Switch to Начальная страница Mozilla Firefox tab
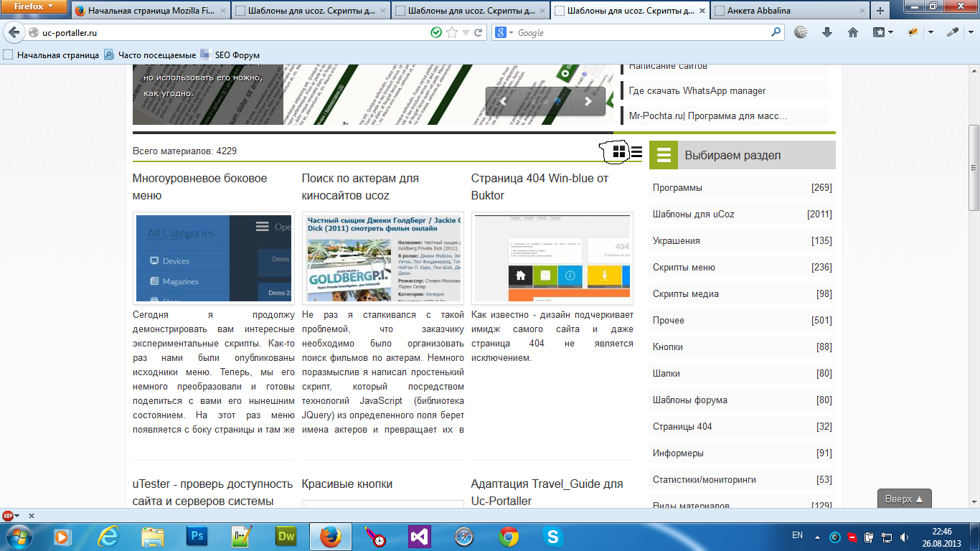980x551 pixels. click(x=150, y=11)
